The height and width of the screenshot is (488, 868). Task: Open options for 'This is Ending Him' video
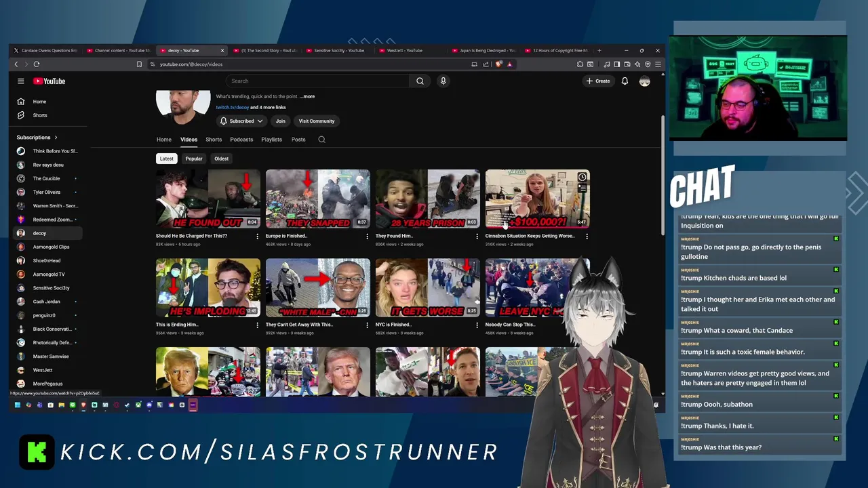[257, 325]
